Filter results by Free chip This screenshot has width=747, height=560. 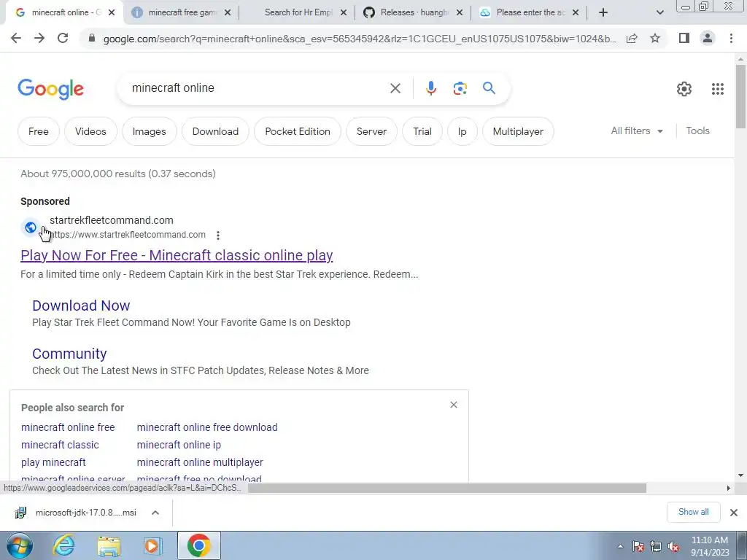click(x=39, y=131)
